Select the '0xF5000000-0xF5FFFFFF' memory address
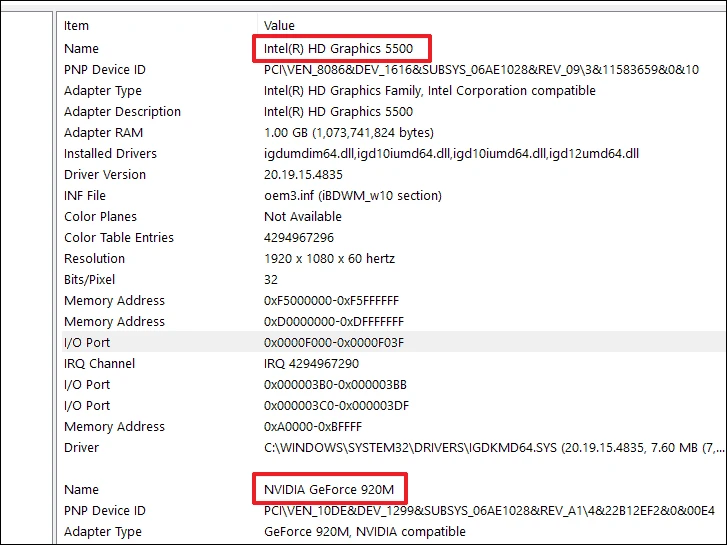This screenshot has width=727, height=545. [331, 301]
